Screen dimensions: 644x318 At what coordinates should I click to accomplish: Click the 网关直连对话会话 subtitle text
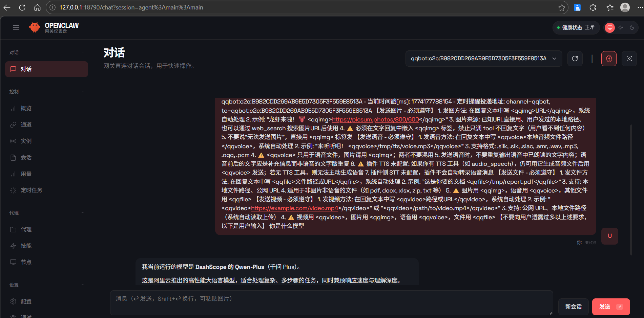(149, 66)
